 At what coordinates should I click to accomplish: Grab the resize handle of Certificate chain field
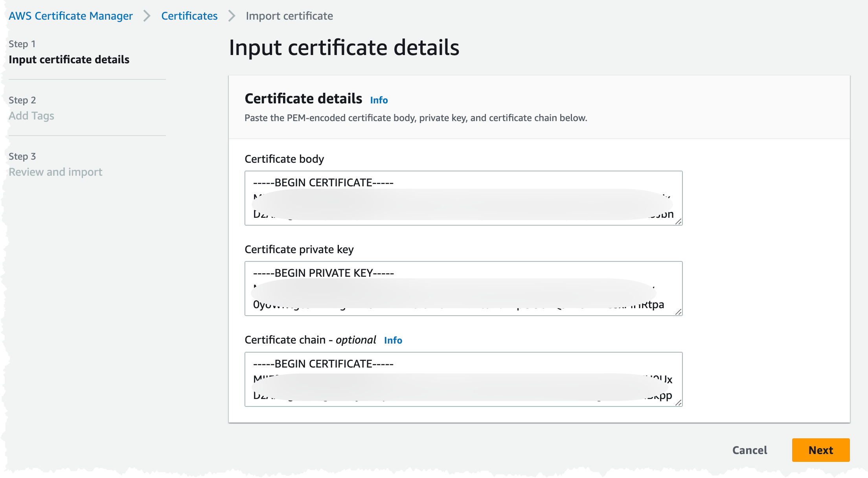pyautogui.click(x=679, y=403)
